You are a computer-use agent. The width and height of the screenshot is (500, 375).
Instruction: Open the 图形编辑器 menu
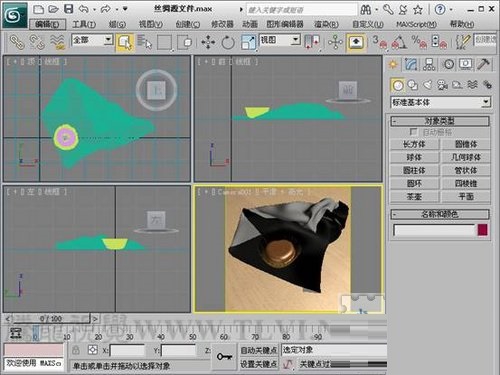coord(285,24)
